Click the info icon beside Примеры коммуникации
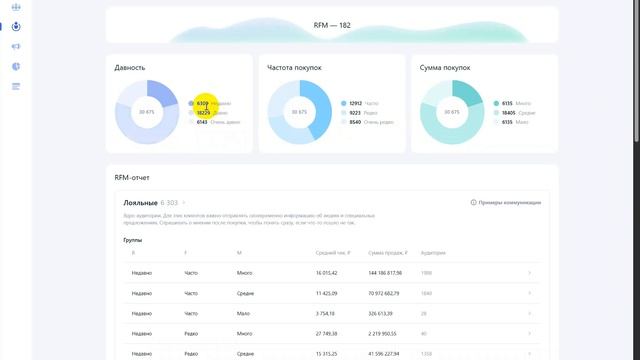This screenshot has width=640, height=360. point(473,202)
